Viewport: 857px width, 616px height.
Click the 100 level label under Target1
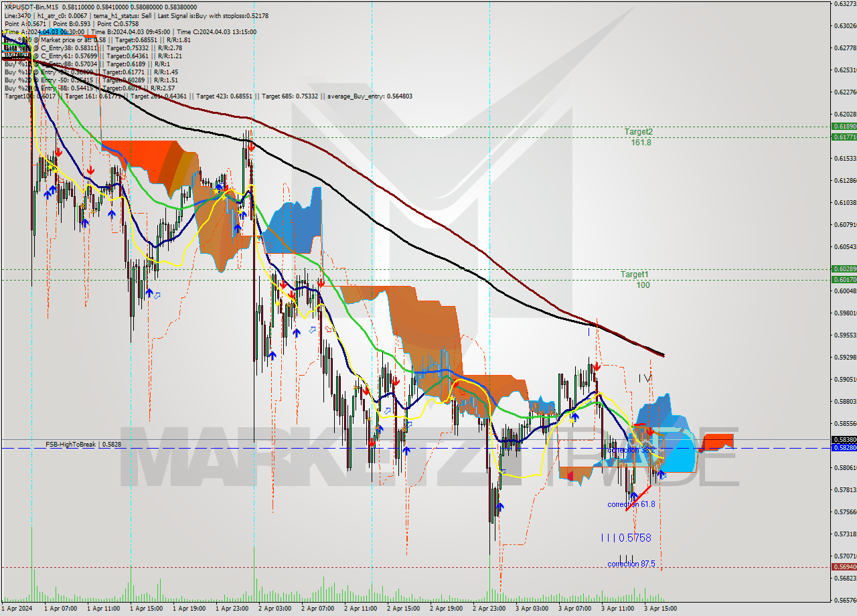[643, 285]
